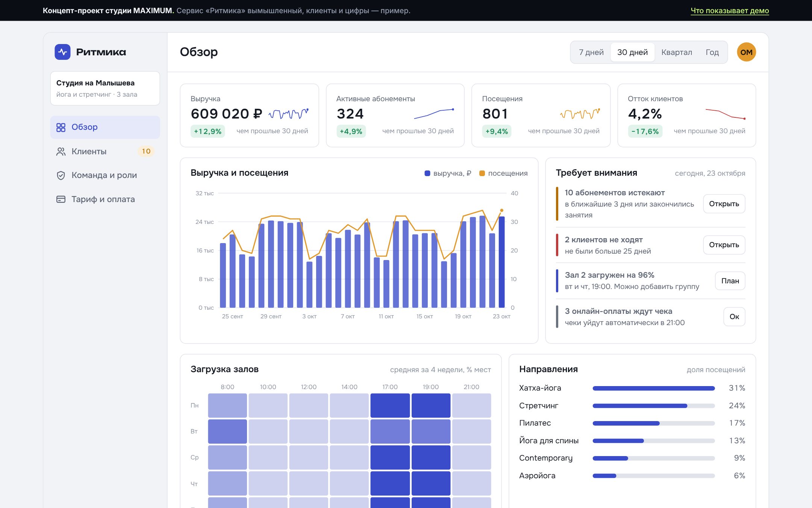Click План for Зал 2 load
The width and height of the screenshot is (812, 508).
click(730, 281)
